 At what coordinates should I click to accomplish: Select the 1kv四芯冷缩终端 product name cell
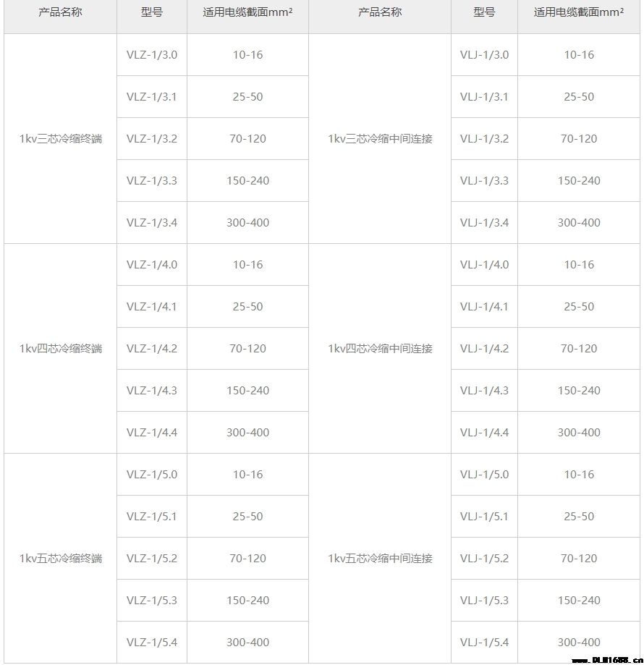tap(61, 349)
